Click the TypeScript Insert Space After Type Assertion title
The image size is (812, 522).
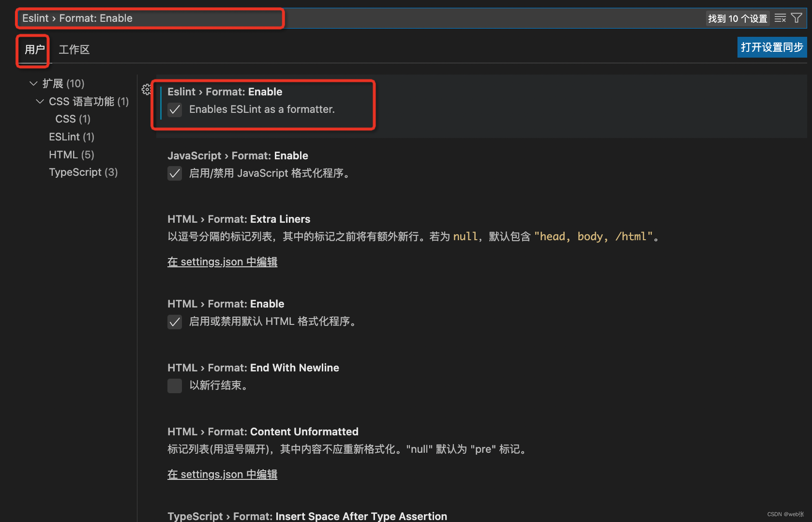click(x=307, y=516)
